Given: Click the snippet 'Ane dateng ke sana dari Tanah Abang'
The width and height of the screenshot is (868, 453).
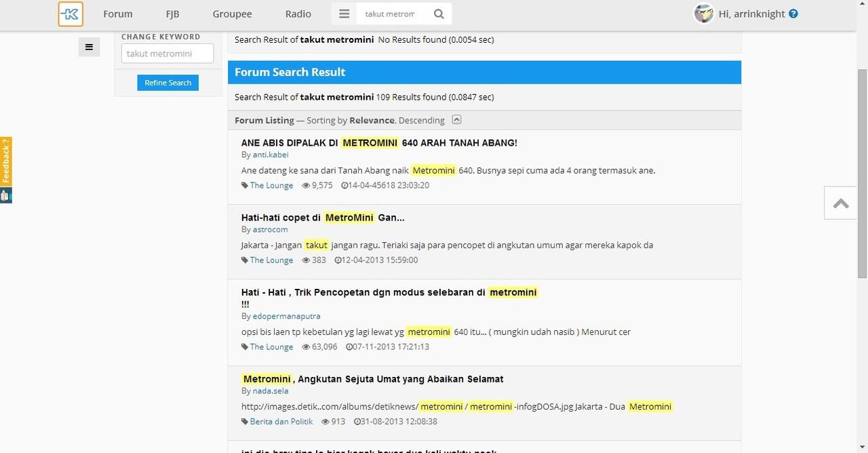Looking at the screenshot, I should click(x=448, y=170).
